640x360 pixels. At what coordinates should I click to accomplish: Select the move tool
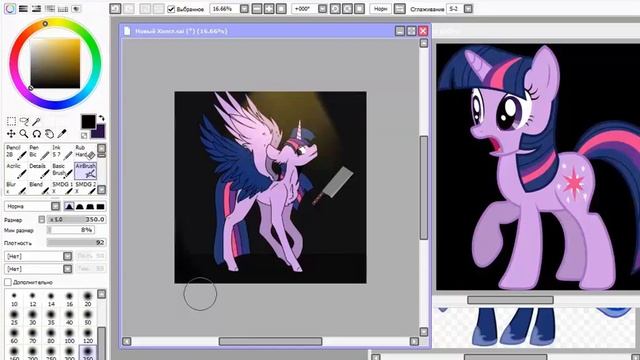[11, 133]
